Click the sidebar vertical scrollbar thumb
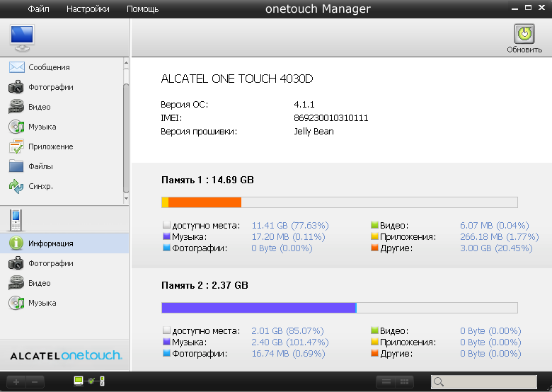 [x=126, y=138]
